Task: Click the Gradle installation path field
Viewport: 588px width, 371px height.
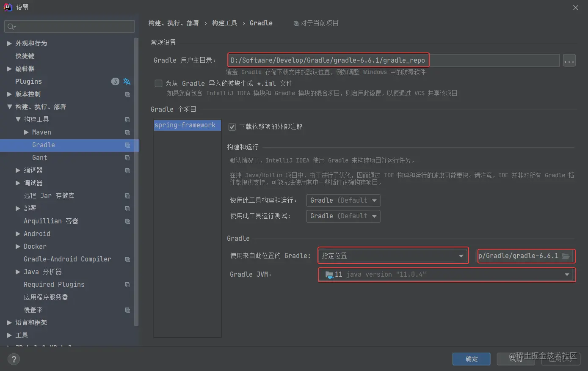Action: click(x=525, y=256)
